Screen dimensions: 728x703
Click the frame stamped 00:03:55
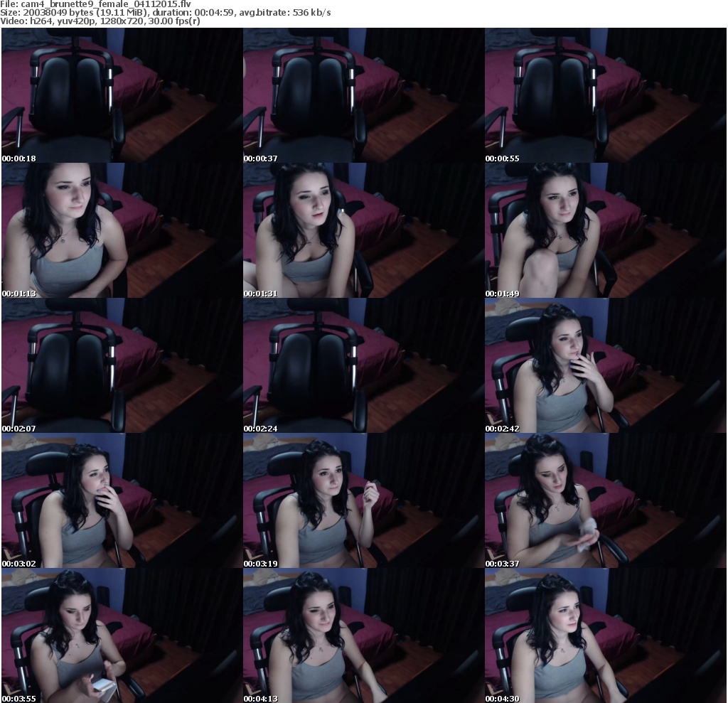coord(122,635)
